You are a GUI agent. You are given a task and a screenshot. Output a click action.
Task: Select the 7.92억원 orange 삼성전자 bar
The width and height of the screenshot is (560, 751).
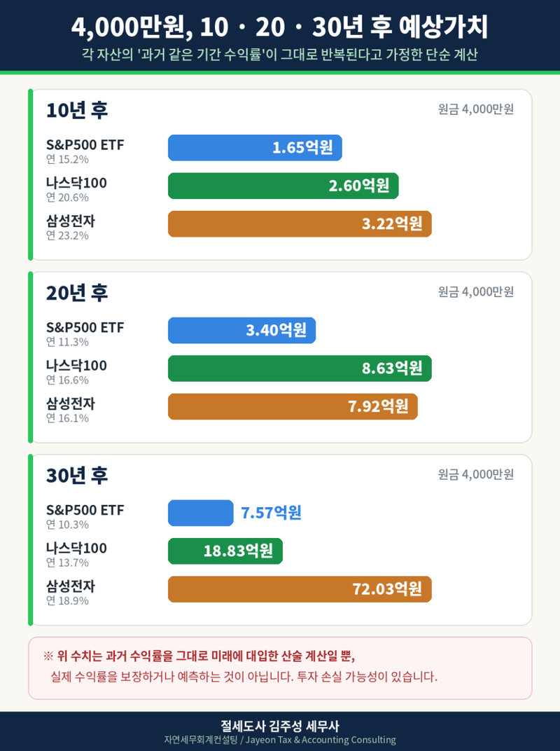(x=293, y=406)
